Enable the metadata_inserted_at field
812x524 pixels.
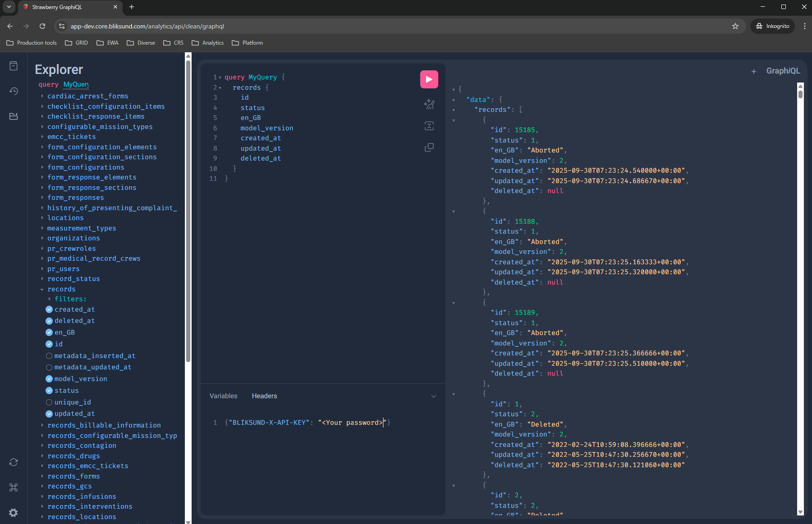click(49, 356)
